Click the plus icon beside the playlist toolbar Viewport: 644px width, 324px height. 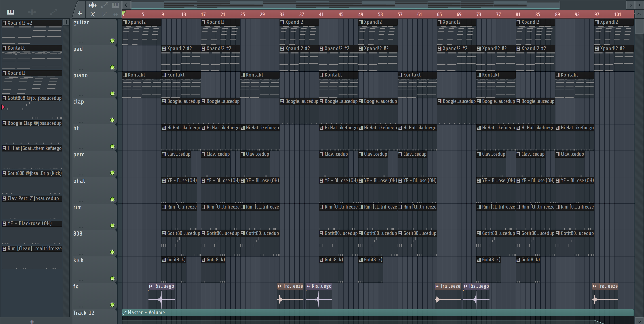(x=80, y=13)
